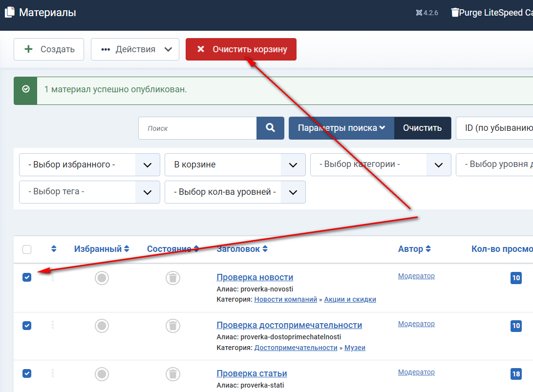Click drag handle dots of Проверка достопримечательности row
This screenshot has height=392, width=533.
53,325
